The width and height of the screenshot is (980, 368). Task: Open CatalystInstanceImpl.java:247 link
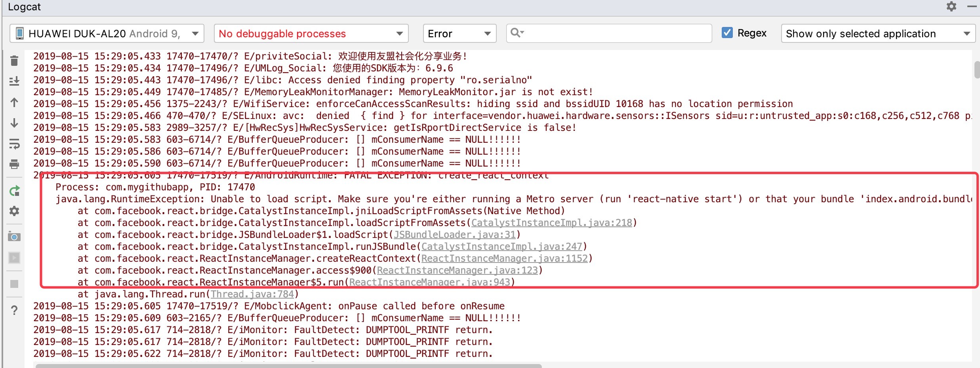click(x=501, y=247)
